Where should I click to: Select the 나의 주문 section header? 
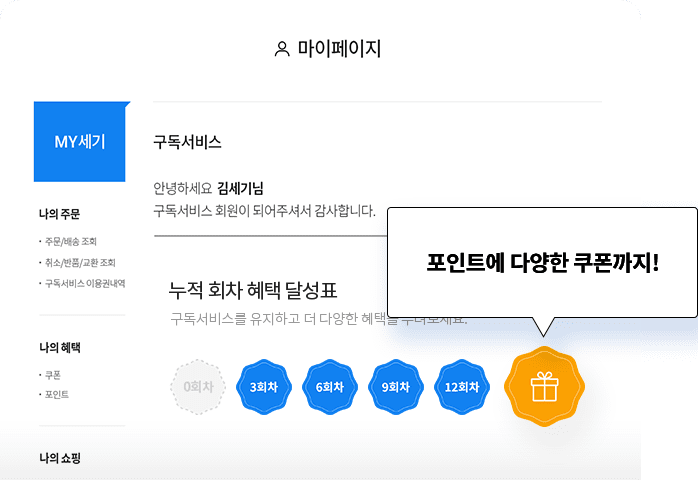click(59, 213)
